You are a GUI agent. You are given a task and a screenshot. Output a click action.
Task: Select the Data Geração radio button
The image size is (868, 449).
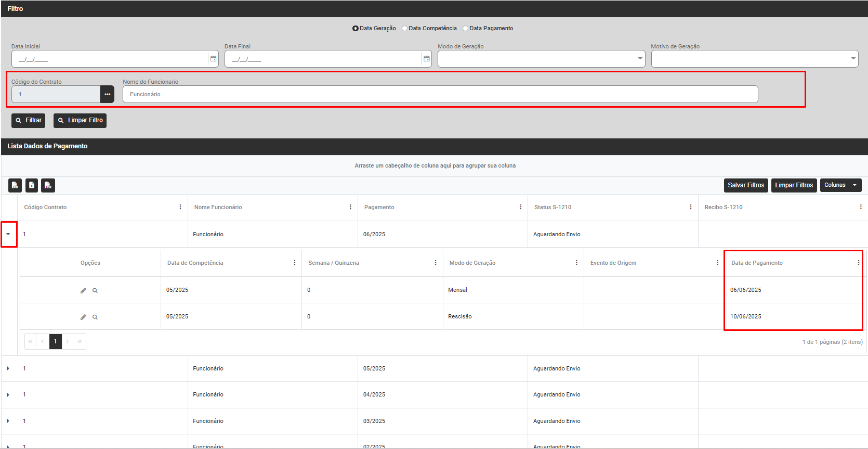[x=356, y=29]
